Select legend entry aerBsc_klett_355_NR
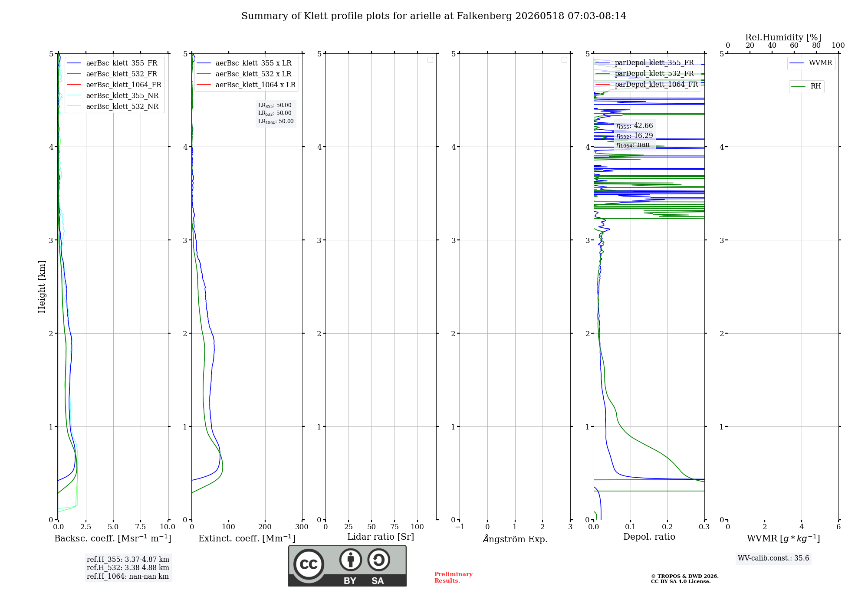868x590 pixels. click(x=113, y=96)
